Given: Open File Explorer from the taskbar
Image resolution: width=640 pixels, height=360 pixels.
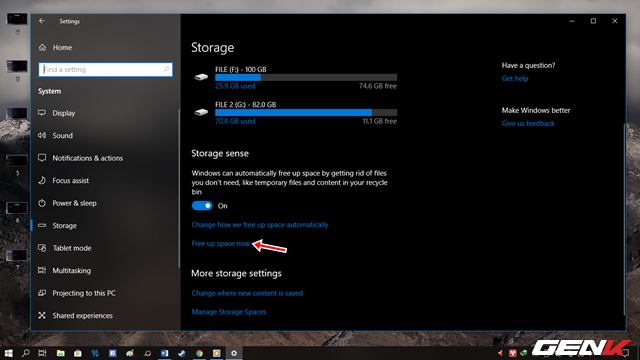Looking at the screenshot, I should tap(60, 353).
